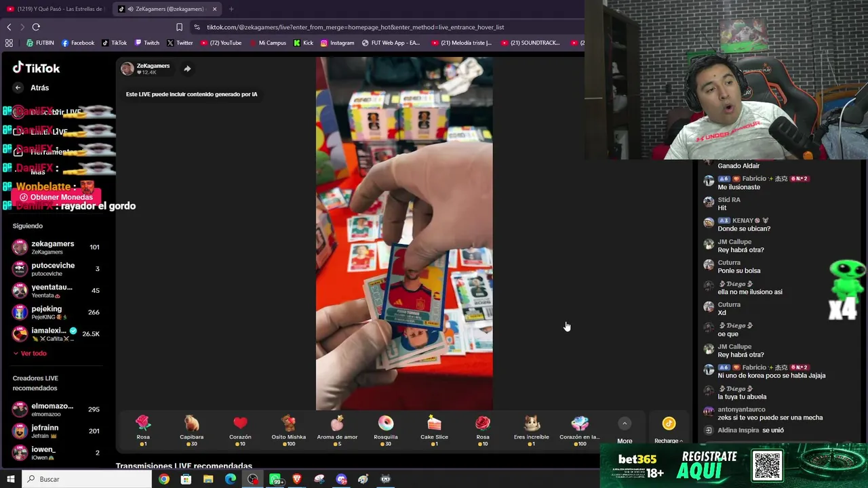Screen dimensions: 868x488
Task: Open the Recharge dropdown
Action: [x=669, y=441]
